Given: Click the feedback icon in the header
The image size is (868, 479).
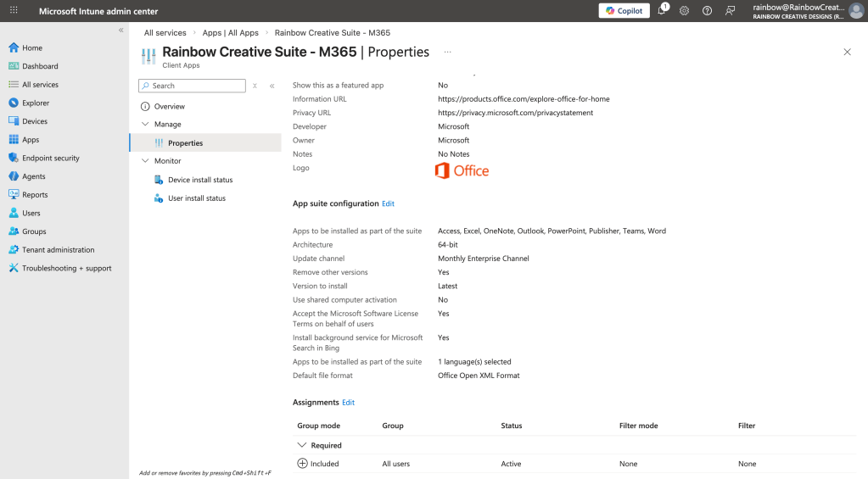Looking at the screenshot, I should (x=730, y=11).
